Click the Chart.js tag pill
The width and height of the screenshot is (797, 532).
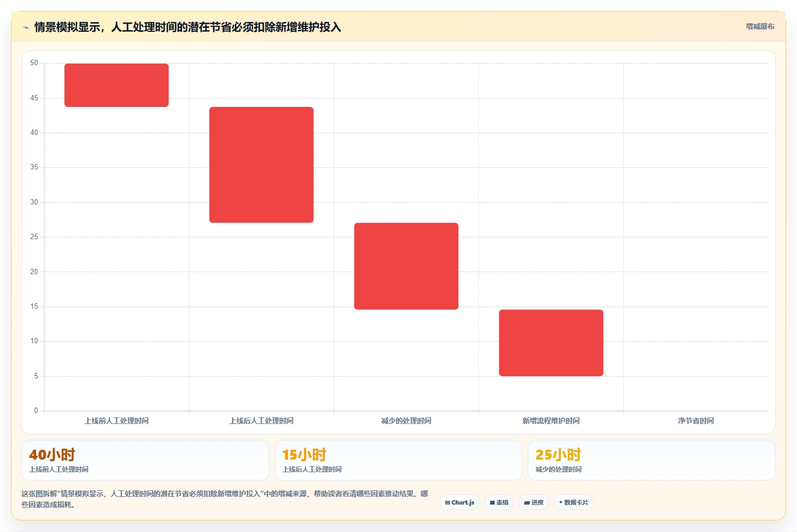pos(460,502)
